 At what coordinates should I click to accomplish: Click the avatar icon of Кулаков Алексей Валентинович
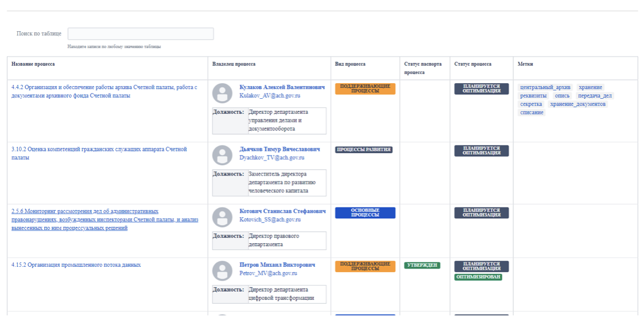pos(222,93)
